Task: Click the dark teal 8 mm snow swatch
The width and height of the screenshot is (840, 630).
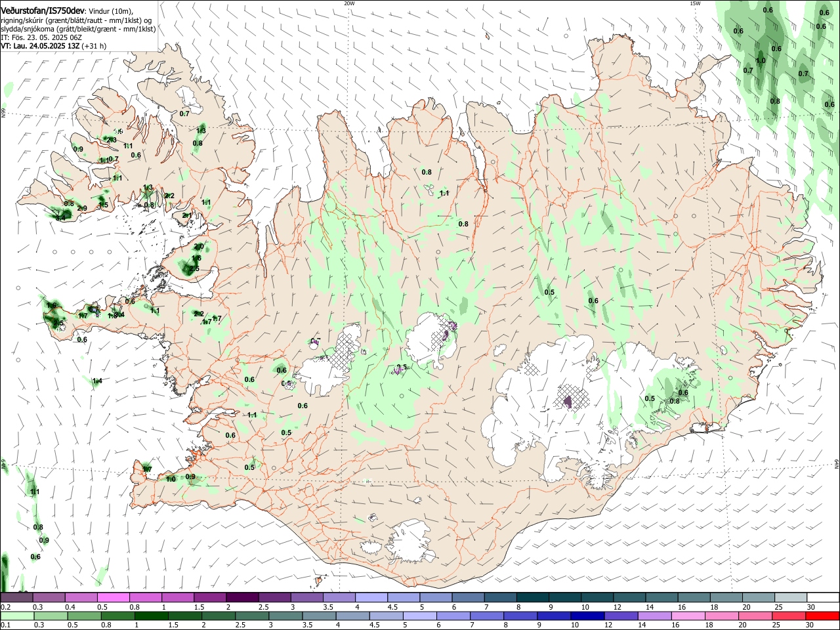Action: [x=532, y=597]
